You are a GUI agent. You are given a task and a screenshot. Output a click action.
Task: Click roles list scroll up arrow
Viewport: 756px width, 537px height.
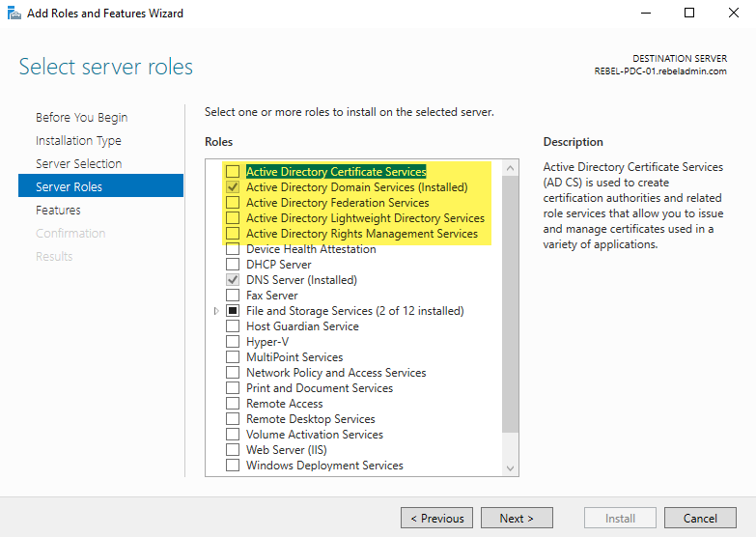point(510,168)
